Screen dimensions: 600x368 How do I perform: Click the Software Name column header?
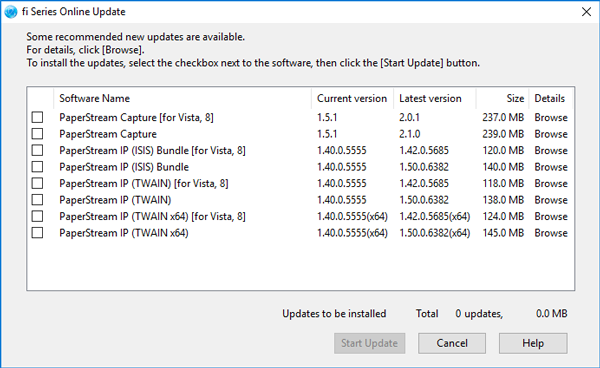click(x=182, y=98)
